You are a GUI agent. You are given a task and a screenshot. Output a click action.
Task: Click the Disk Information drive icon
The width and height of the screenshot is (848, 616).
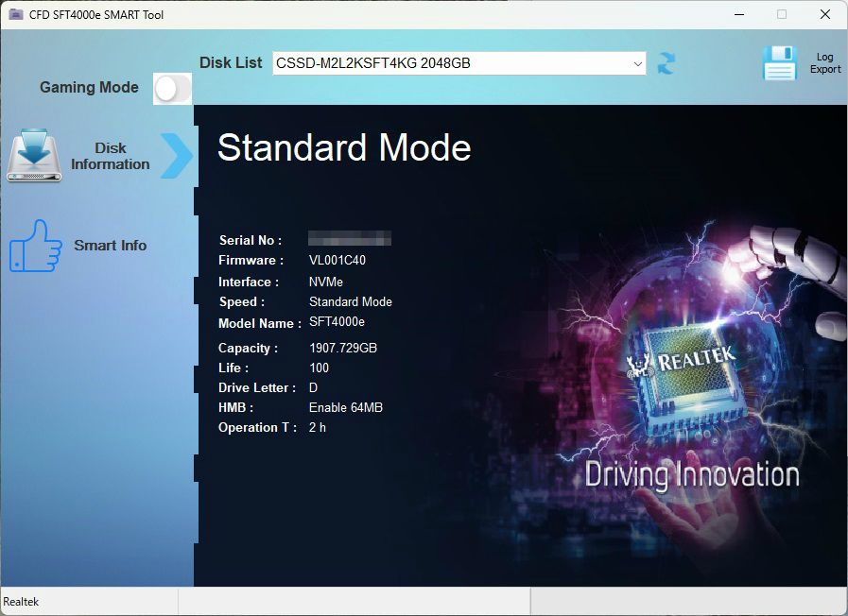click(34, 157)
